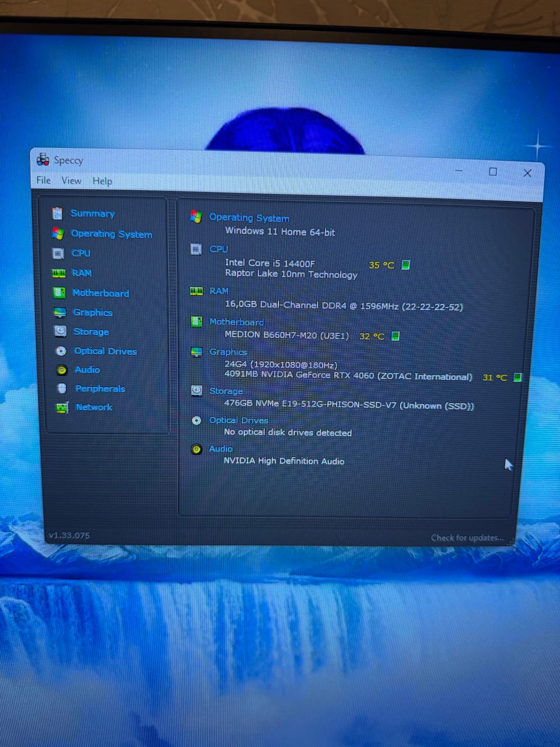Click the green temperature indicator beside CPU 35 °C

(405, 265)
